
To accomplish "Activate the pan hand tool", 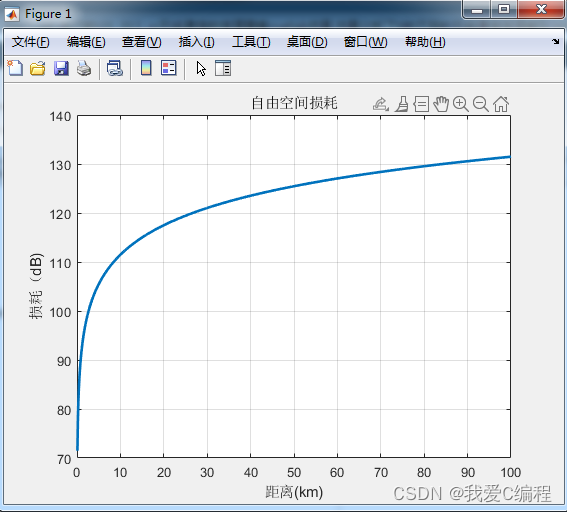I will [441, 104].
